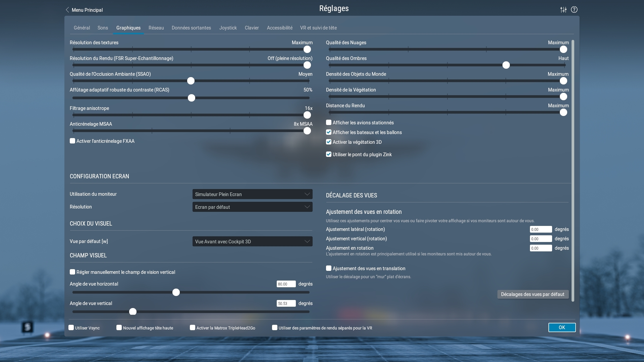
Task: Open Vue par défaut dropdown
Action: [x=252, y=242]
